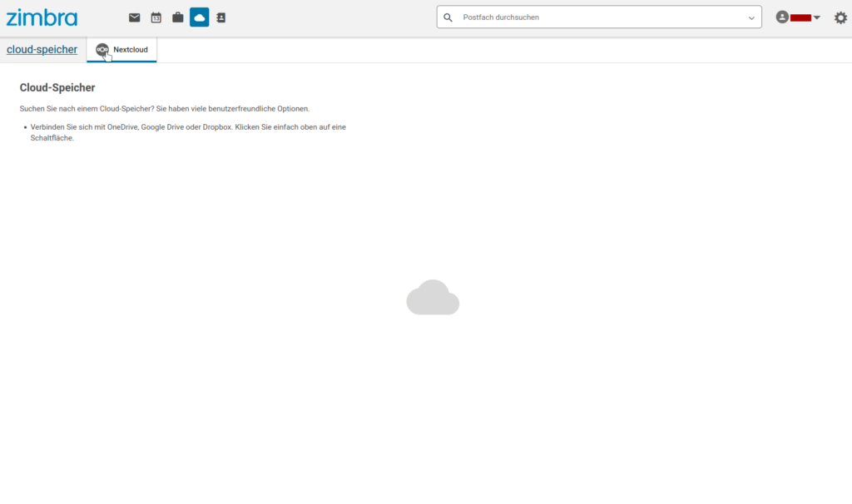
Task: Click the user avatar icon
Action: pyautogui.click(x=781, y=17)
